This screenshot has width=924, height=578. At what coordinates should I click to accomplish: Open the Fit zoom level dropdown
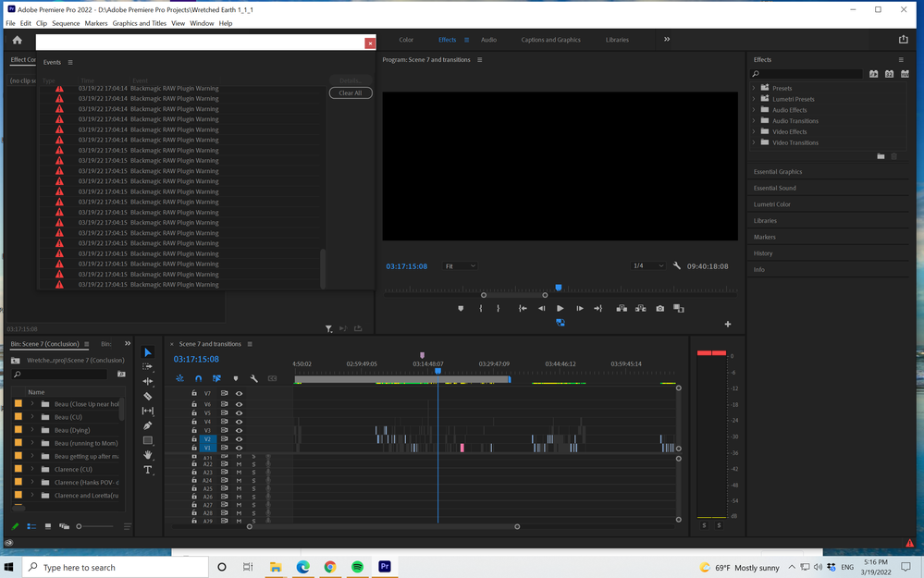460,265
